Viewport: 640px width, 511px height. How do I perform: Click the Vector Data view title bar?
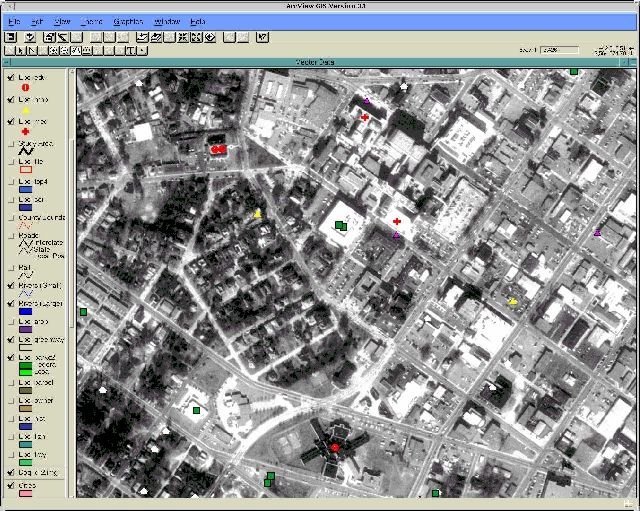[315, 62]
